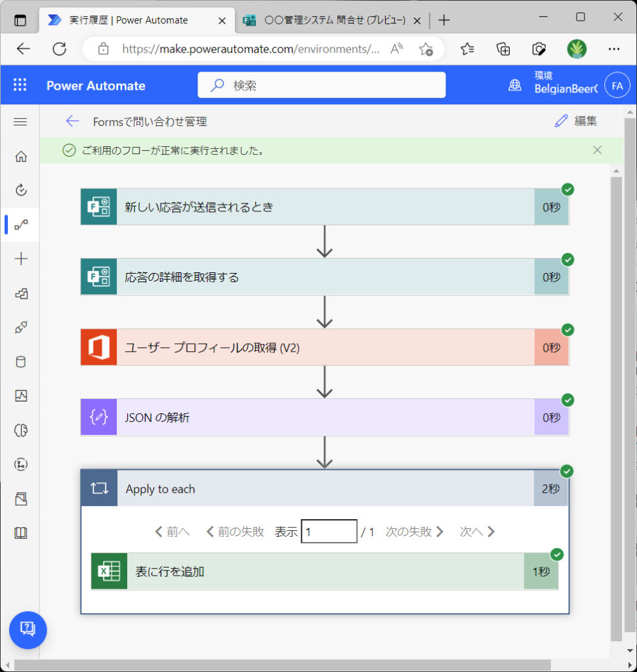Dismiss the green success notification banner
Screen dimensions: 637x672
pos(597,150)
